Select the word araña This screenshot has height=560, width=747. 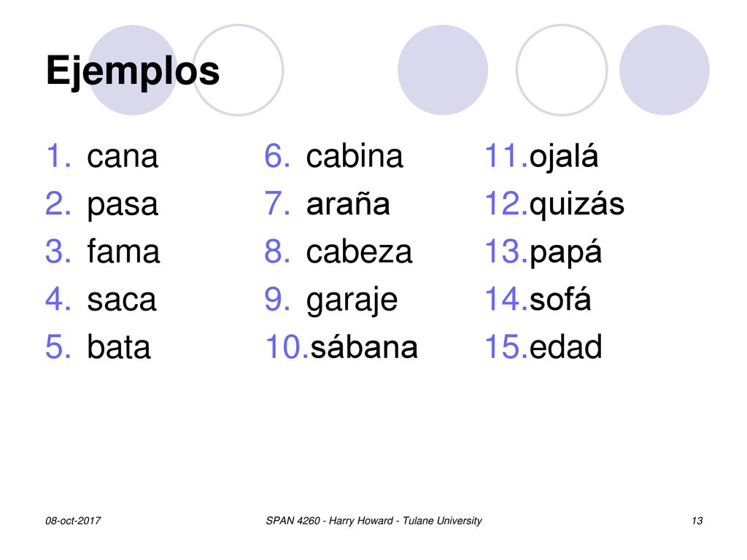coord(348,203)
